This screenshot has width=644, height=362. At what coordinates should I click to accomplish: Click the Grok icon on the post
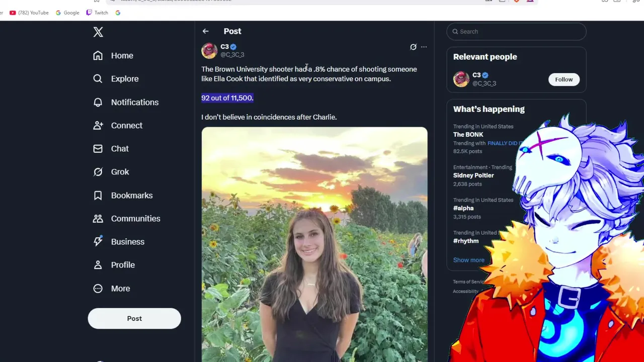point(413,47)
